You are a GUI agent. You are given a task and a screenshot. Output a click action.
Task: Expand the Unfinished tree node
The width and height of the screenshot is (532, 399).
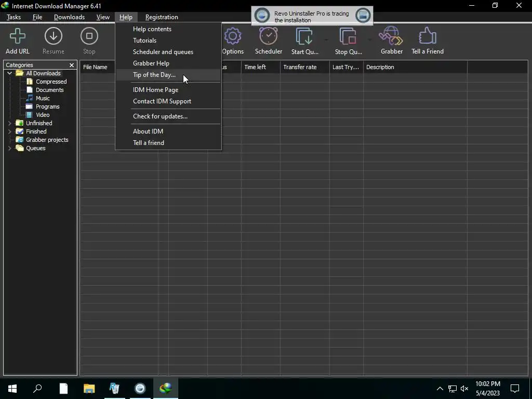9,123
